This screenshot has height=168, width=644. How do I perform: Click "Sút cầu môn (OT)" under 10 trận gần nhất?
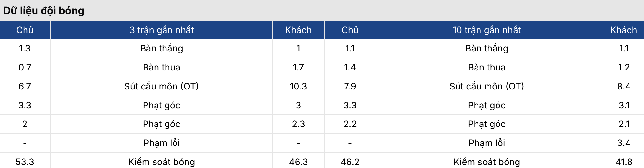pyautogui.click(x=487, y=86)
